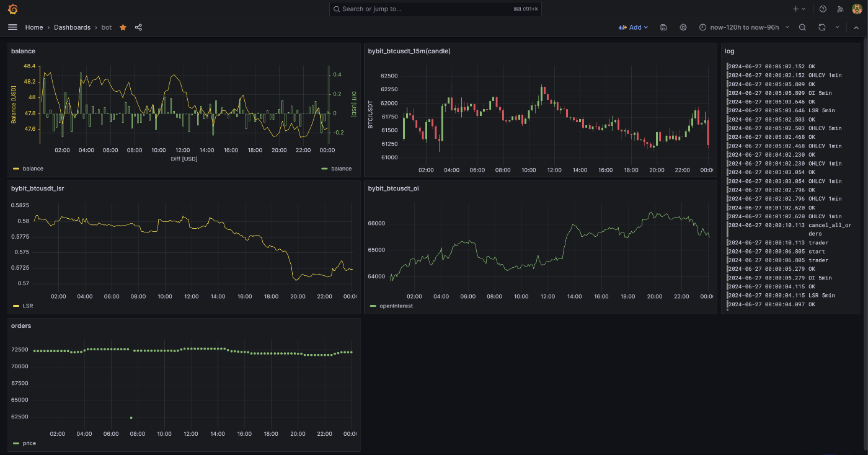This screenshot has width=868, height=455.
Task: Click the bot breadcrumb
Action: [x=107, y=27]
